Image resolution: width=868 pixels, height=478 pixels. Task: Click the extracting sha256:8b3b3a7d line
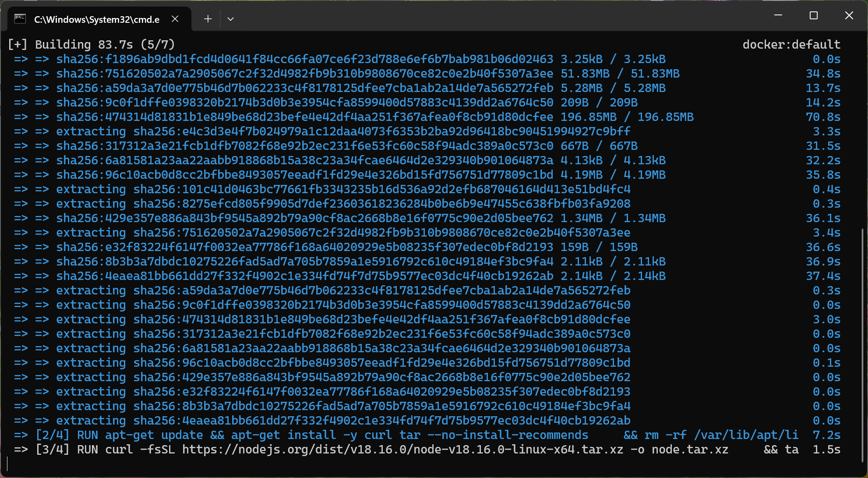tap(427, 406)
